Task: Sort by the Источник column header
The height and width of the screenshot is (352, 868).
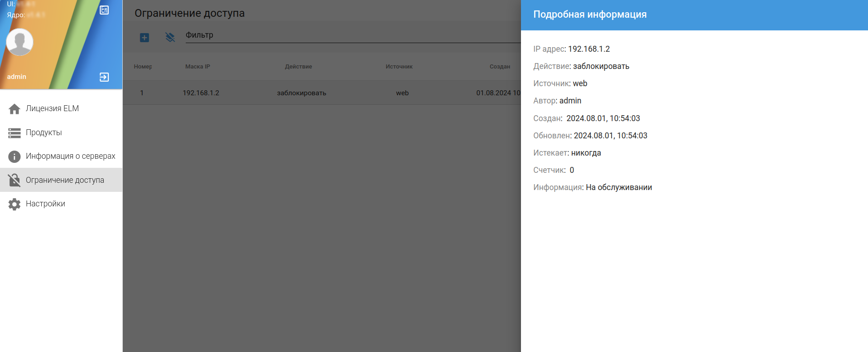Action: [399, 67]
